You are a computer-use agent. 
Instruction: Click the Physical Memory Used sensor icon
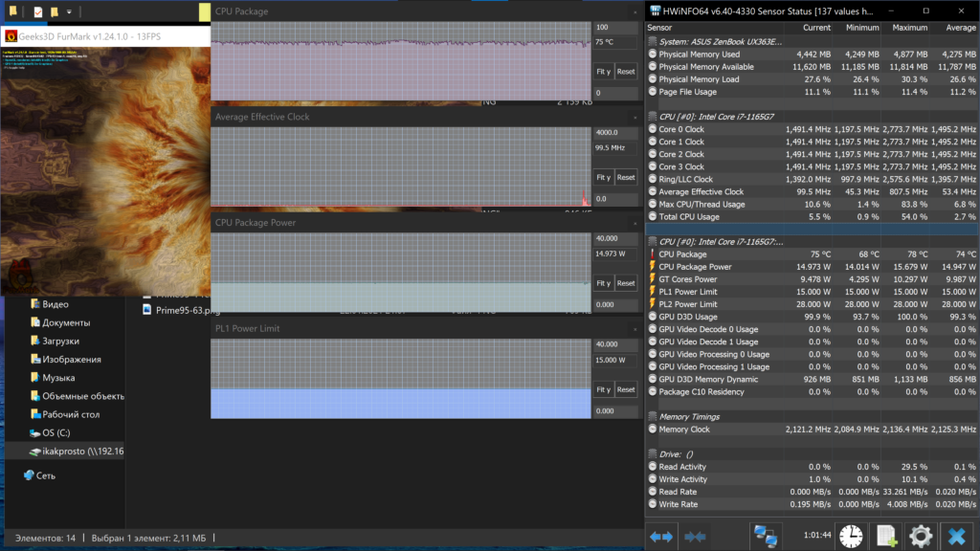pos(653,55)
